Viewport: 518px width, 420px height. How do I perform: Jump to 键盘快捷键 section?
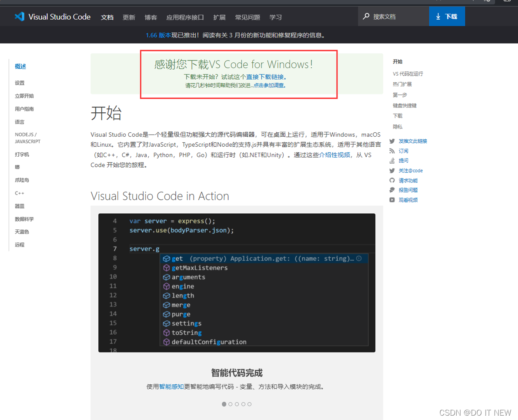click(x=404, y=105)
